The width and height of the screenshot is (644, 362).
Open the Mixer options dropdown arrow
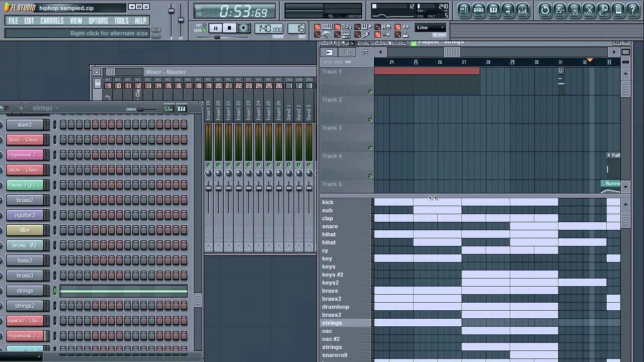tap(96, 72)
